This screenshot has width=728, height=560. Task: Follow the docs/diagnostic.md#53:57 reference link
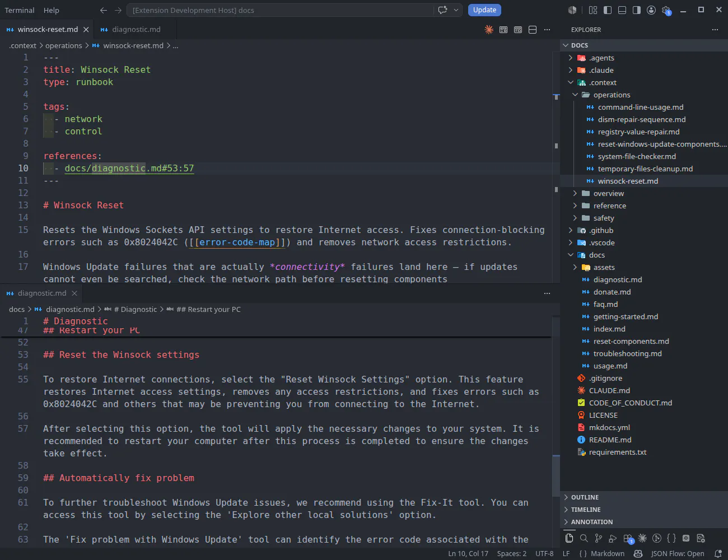pyautogui.click(x=129, y=168)
